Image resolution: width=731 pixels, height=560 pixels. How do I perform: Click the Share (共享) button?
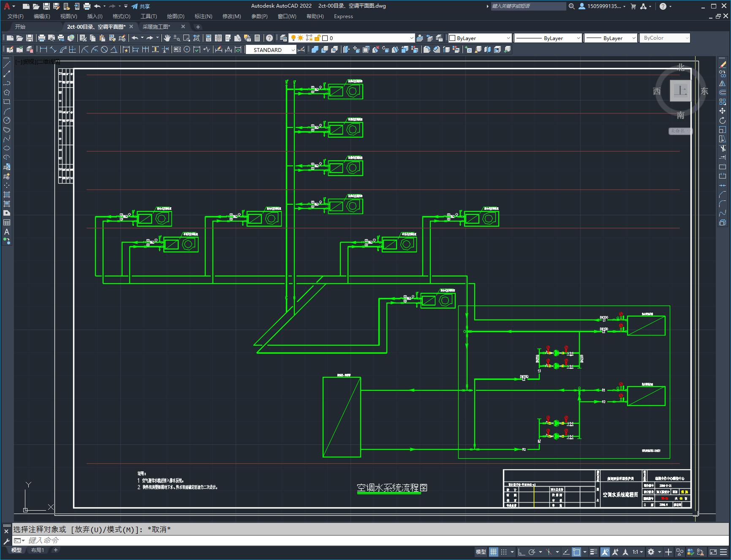click(141, 6)
